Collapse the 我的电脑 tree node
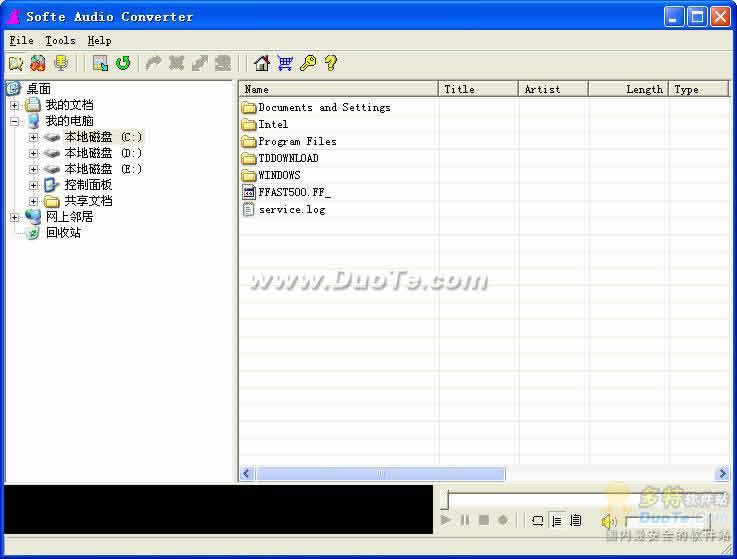This screenshot has width=737, height=559. [15, 121]
